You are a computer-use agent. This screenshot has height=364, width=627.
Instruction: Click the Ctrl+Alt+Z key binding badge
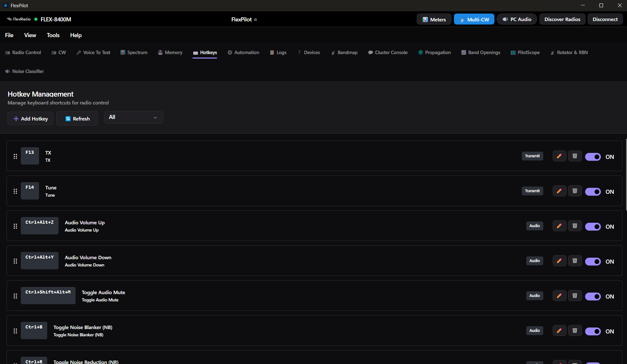40,226
